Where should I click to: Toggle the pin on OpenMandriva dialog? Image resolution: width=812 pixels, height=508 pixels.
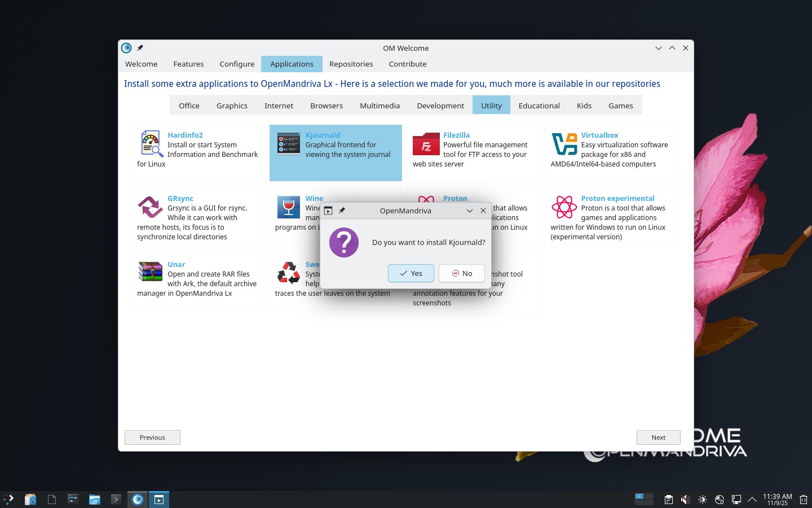(342, 211)
